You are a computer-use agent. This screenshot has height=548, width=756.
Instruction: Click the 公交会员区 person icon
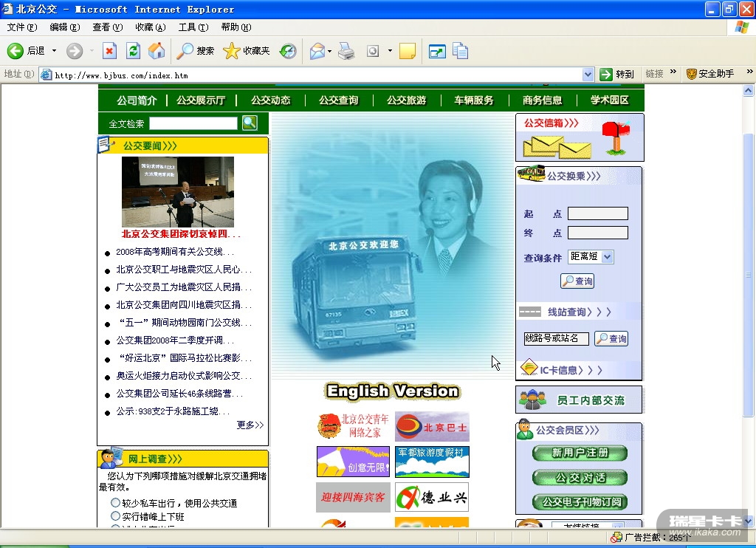pyautogui.click(x=525, y=429)
